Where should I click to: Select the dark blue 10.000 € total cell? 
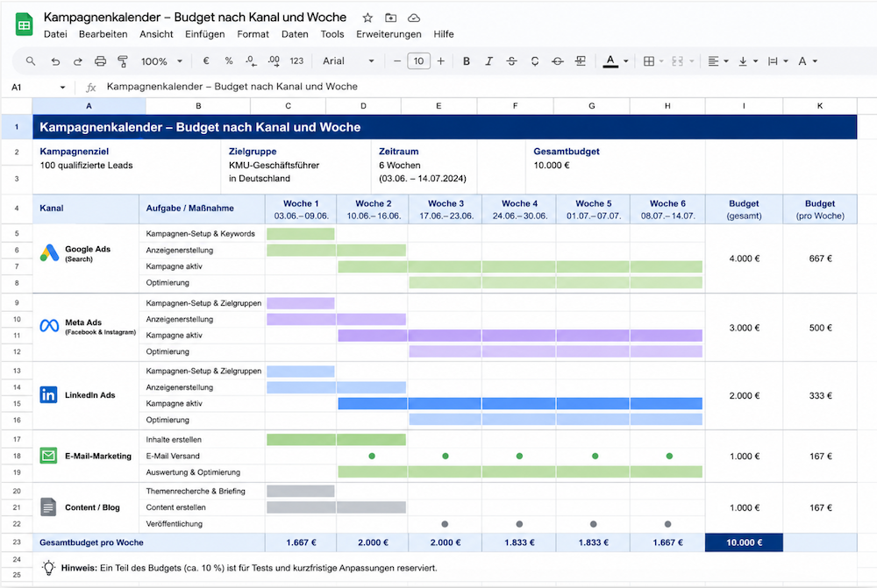[744, 542]
